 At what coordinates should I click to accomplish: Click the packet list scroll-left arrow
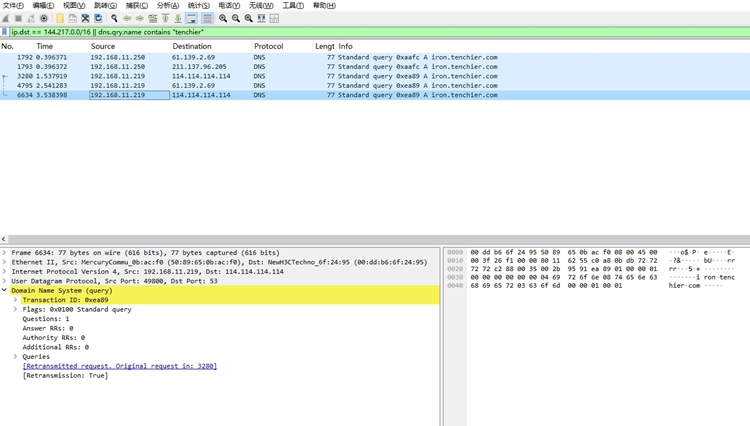tap(4, 239)
